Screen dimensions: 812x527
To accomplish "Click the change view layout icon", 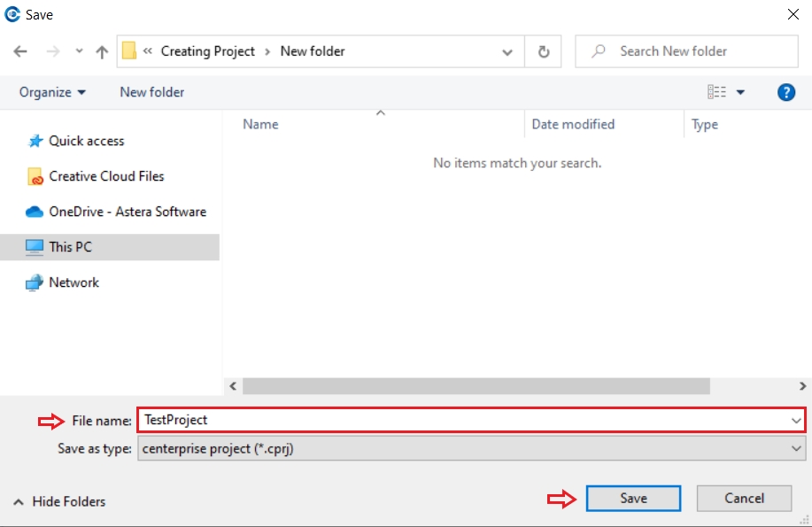I will click(x=716, y=92).
